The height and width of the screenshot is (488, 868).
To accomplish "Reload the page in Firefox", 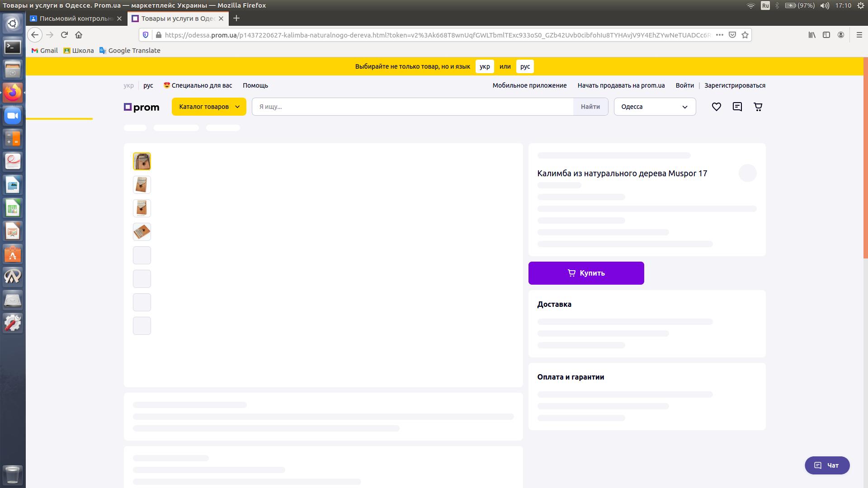I will (x=64, y=35).
